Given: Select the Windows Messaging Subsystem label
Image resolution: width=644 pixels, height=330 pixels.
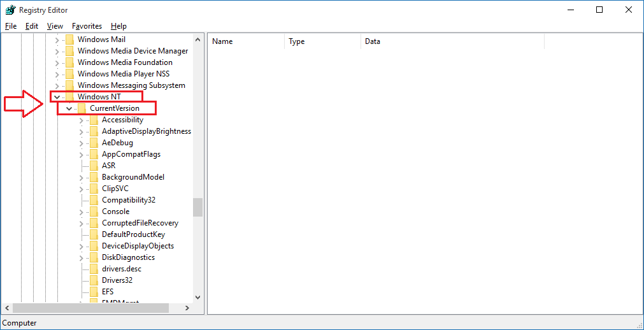Looking at the screenshot, I should click(131, 85).
